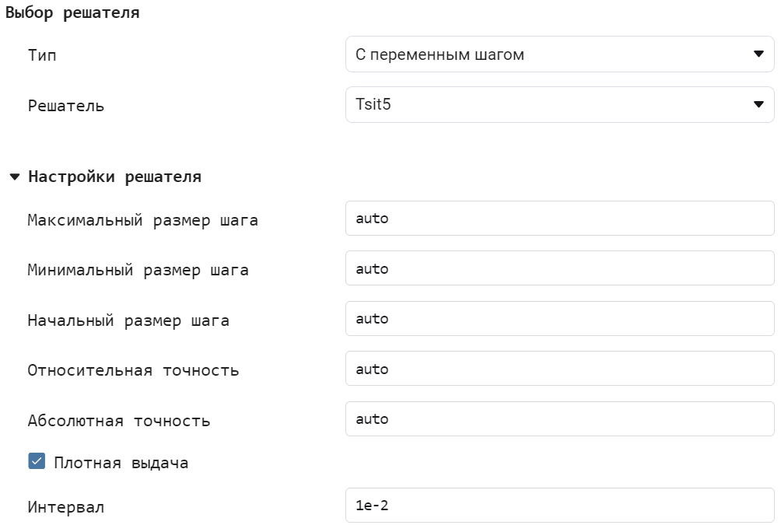The height and width of the screenshot is (532, 781).
Task: Click the "Плотная выдача" label text
Action: [121, 463]
